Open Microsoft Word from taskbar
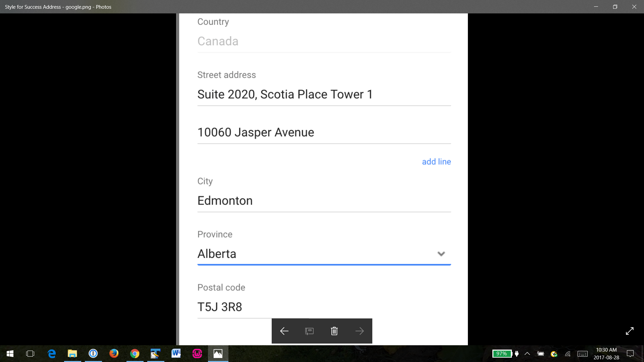The width and height of the screenshot is (644, 362). coord(176,354)
